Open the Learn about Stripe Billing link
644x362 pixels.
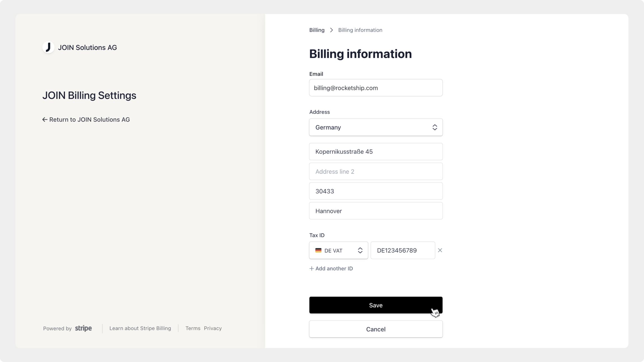(x=140, y=328)
